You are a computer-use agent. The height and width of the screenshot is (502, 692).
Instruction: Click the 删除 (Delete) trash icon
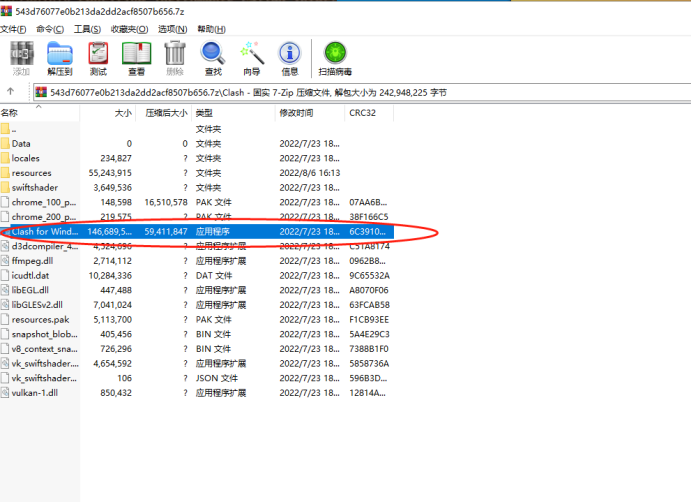pos(174,58)
